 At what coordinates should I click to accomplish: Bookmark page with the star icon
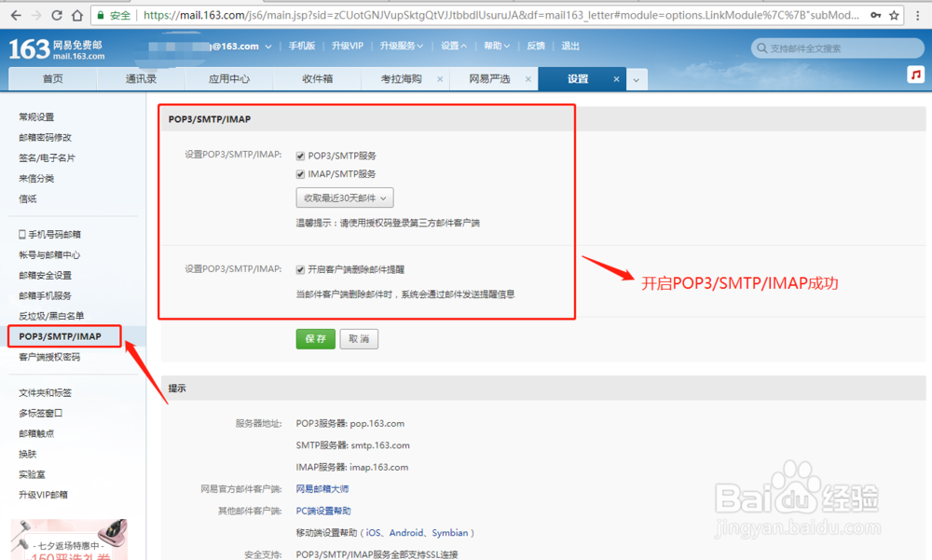click(894, 16)
